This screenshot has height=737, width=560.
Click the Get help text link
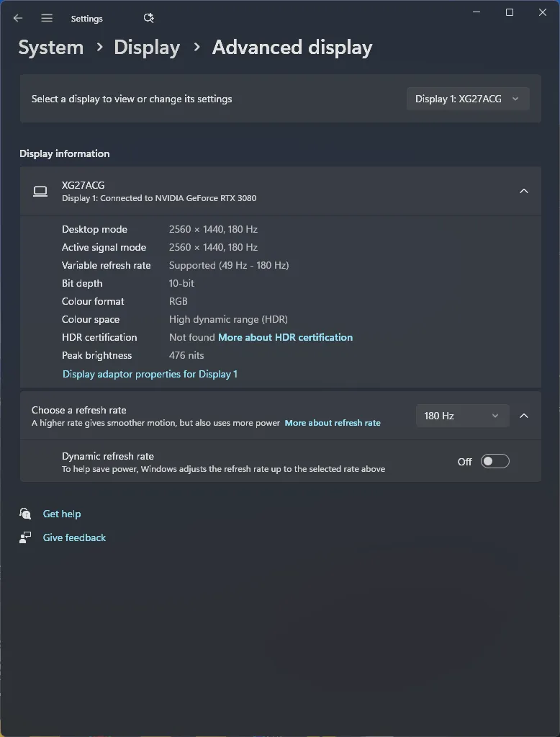click(62, 514)
